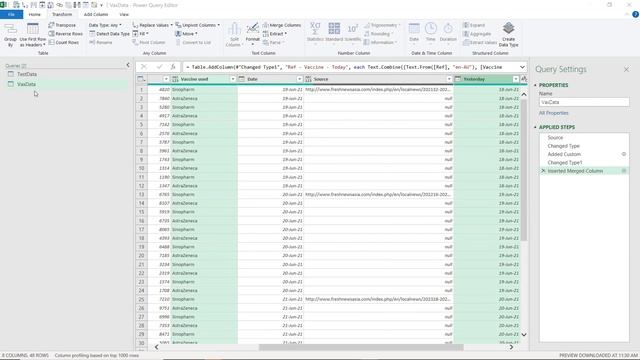This screenshot has height=360, width=640.
Task: Select the TestData query
Action: point(27,74)
